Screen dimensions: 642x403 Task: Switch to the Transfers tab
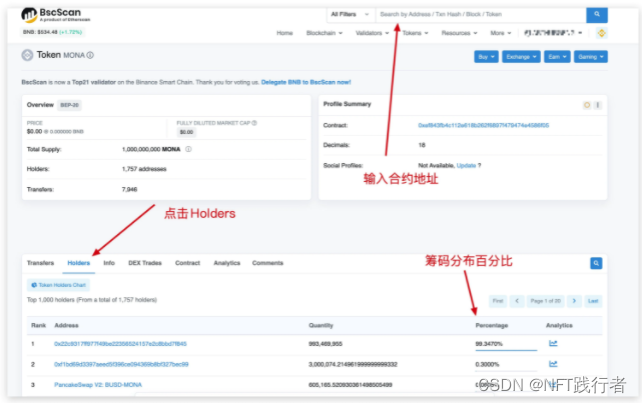pos(40,263)
